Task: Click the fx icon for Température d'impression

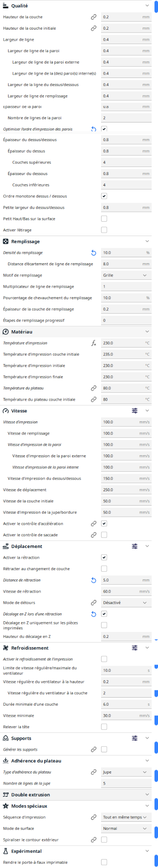Action: (x=93, y=343)
